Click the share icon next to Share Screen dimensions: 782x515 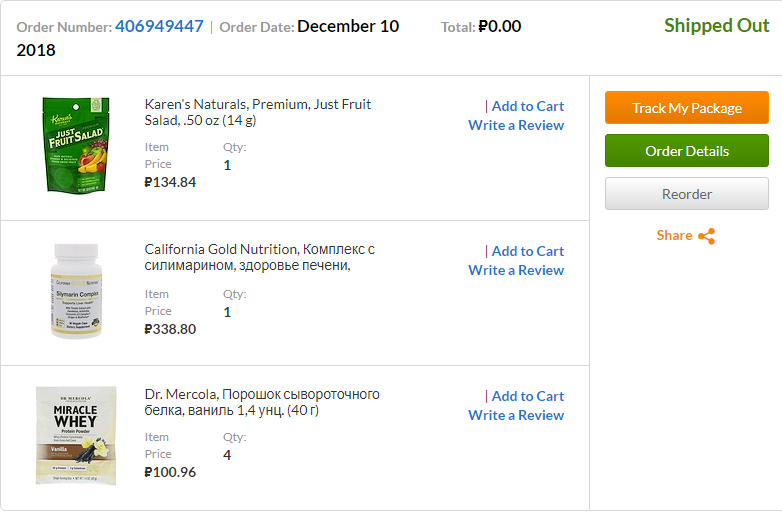click(x=707, y=236)
